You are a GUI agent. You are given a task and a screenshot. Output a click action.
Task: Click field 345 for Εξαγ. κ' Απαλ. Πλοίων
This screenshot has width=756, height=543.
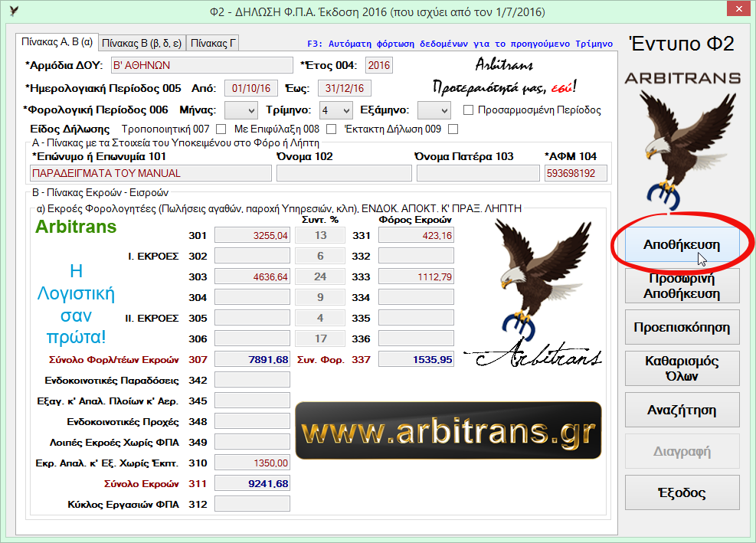(252, 401)
